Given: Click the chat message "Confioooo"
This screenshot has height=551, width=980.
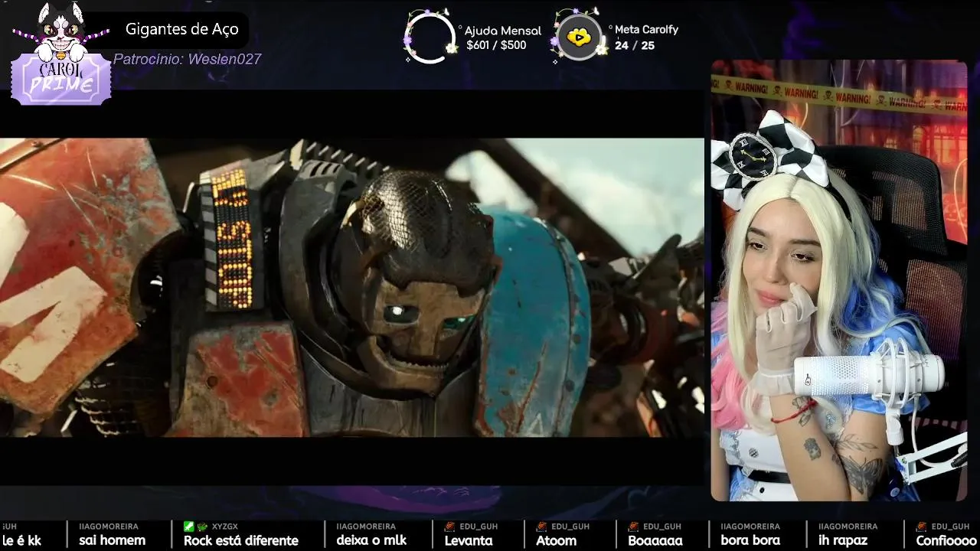Looking at the screenshot, I should tap(947, 540).
